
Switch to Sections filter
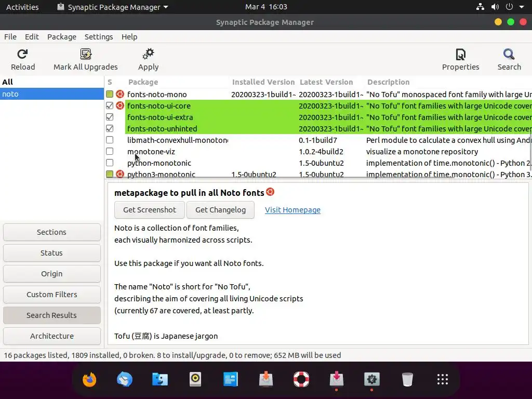pos(52,232)
